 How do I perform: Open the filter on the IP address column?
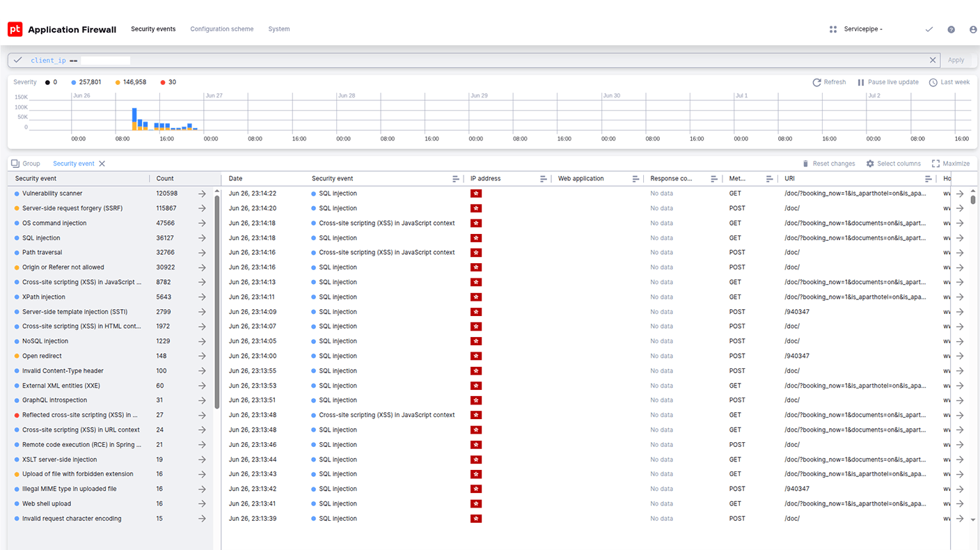[x=544, y=178]
